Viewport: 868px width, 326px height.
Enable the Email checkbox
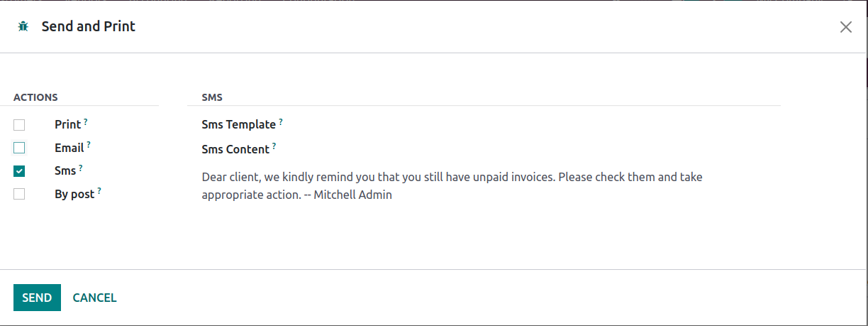19,148
